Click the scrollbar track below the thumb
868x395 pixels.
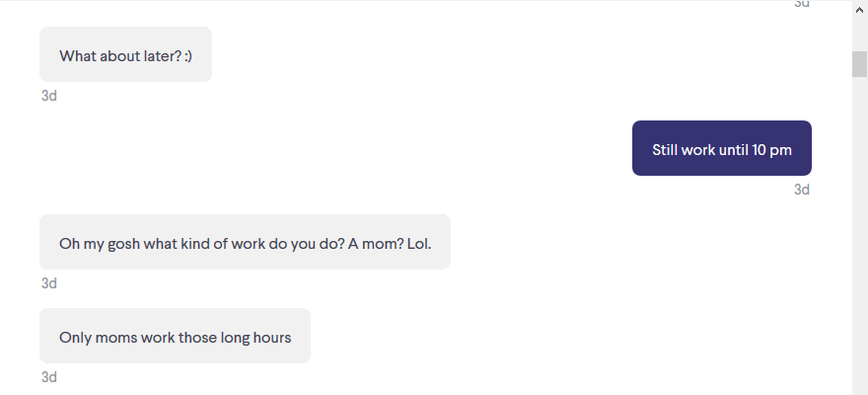click(x=859, y=235)
